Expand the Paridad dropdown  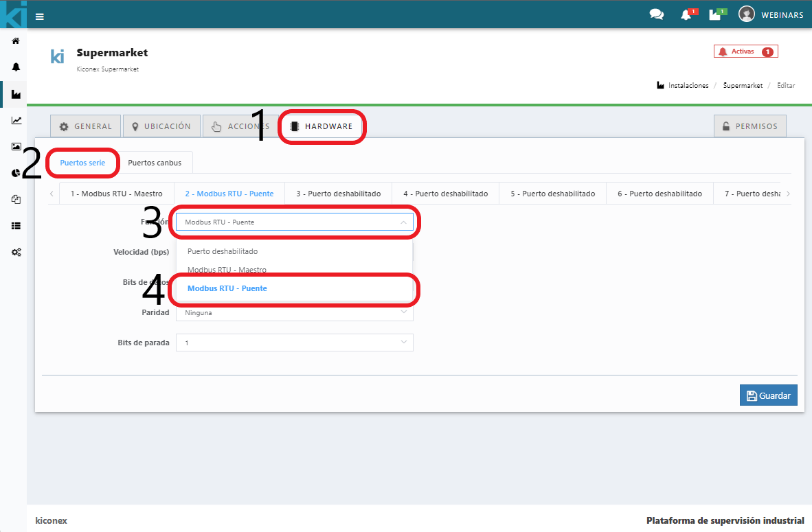click(295, 313)
